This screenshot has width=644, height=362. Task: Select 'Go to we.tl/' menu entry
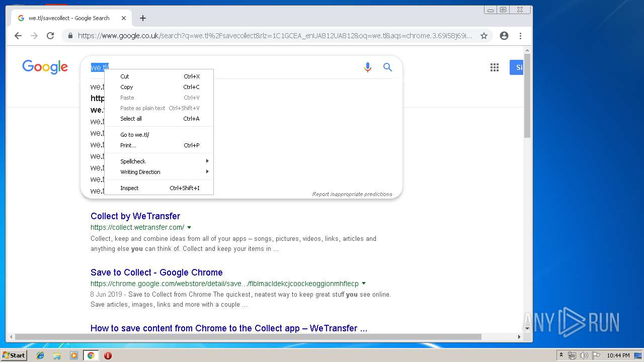click(x=159, y=135)
